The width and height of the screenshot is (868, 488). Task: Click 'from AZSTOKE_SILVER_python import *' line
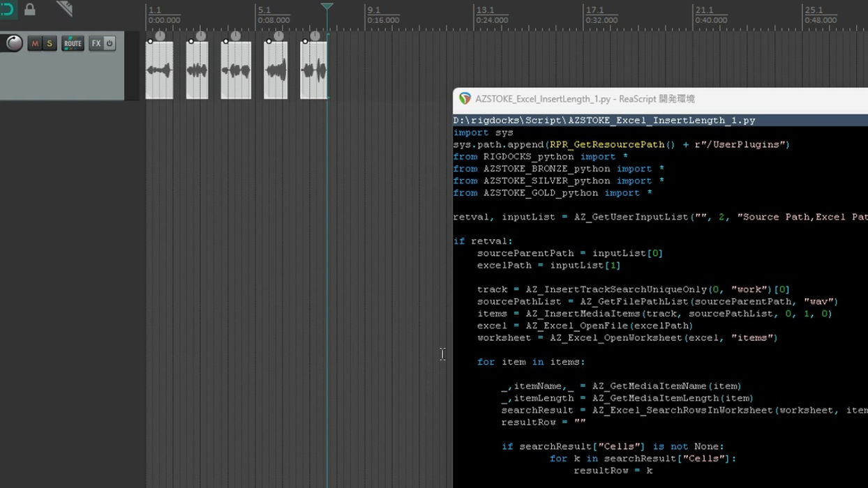[559, 181]
